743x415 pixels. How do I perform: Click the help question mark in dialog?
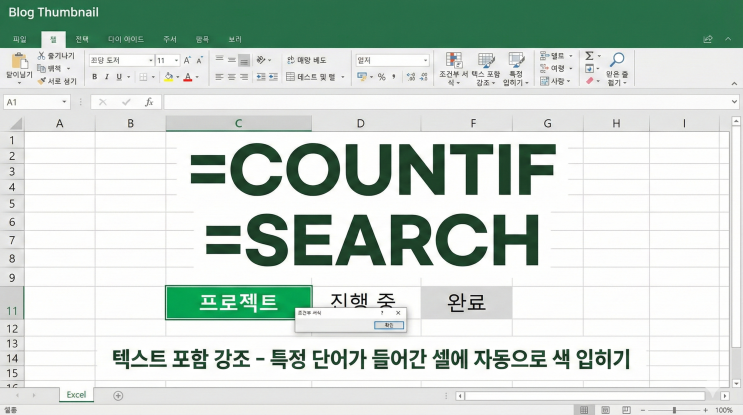[382, 313]
